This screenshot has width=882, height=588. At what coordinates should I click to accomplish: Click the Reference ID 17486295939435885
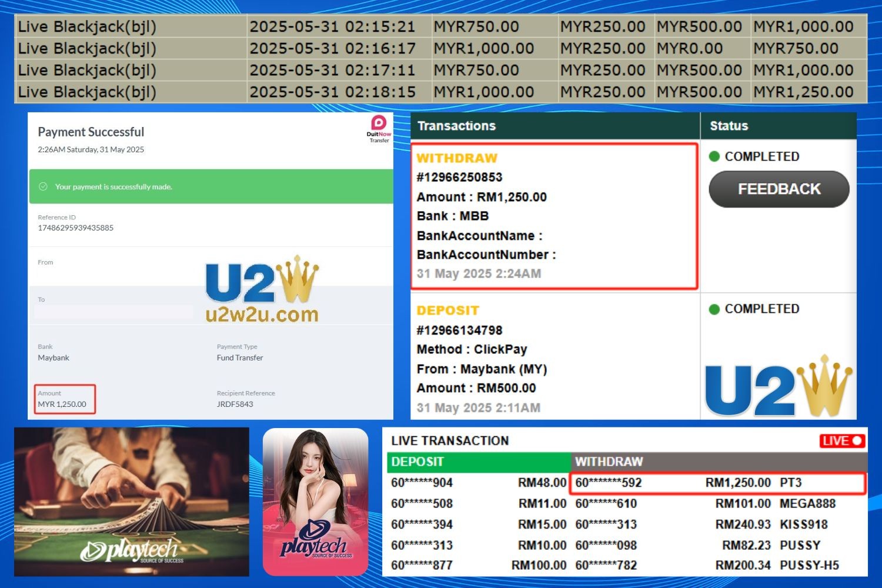coord(75,228)
